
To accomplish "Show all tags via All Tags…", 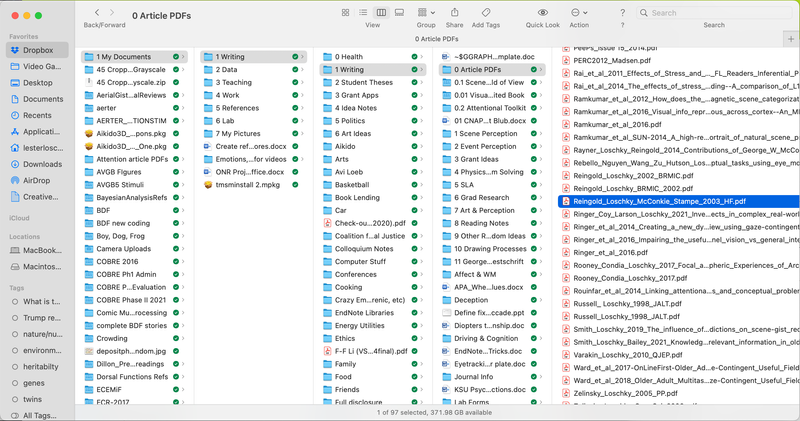I will pyautogui.click(x=40, y=415).
